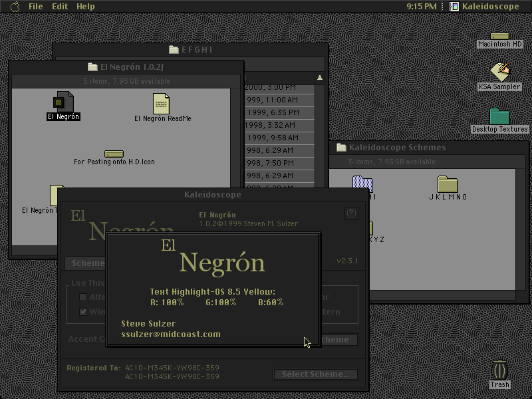Select the JKLMNO folder in Kaleidoscope Schemes
Screen dimensions: 532x399
(x=448, y=184)
